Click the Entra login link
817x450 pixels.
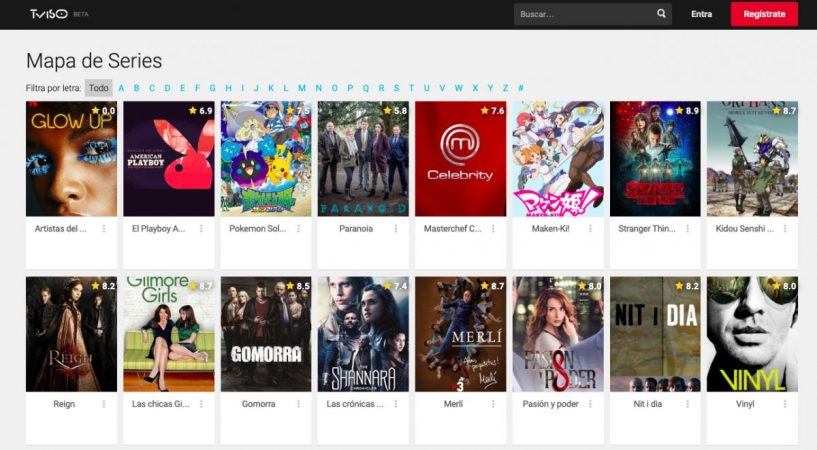coord(701,14)
